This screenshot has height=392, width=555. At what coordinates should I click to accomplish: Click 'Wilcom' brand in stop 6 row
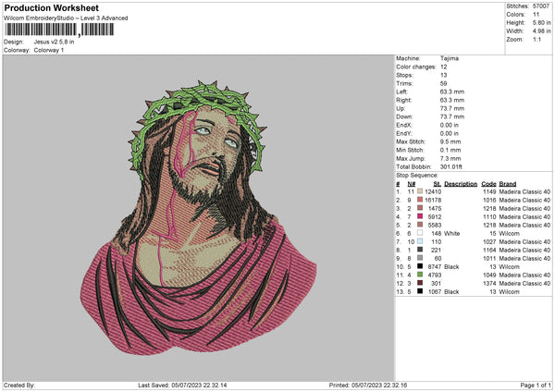tap(510, 234)
